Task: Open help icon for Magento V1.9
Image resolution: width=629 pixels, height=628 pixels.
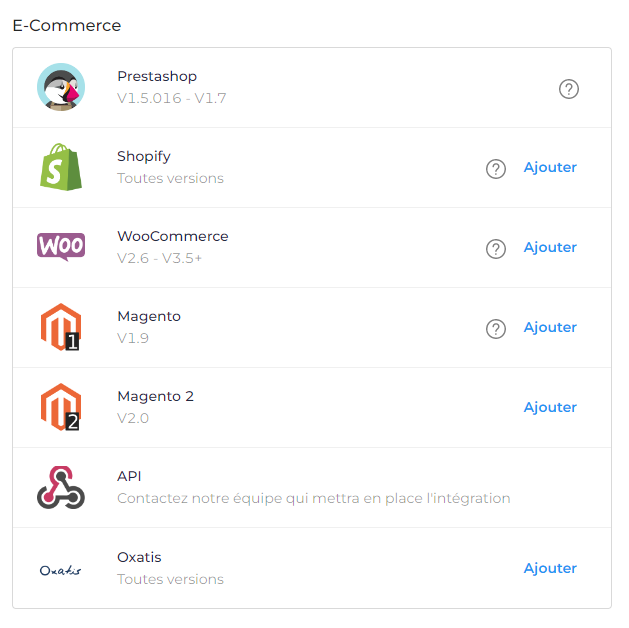Action: point(496,329)
